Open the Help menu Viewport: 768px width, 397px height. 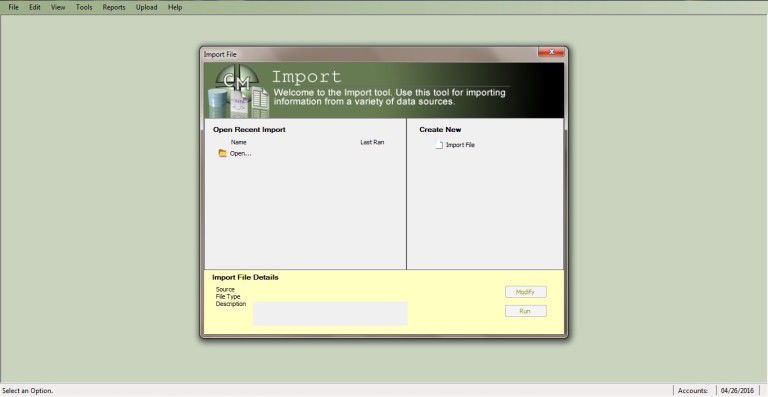pyautogui.click(x=175, y=7)
